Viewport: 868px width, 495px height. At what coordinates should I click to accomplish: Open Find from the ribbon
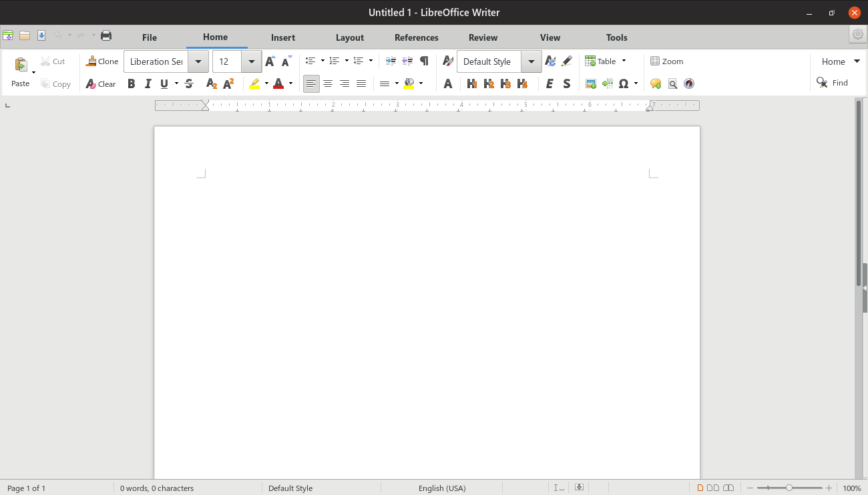832,83
